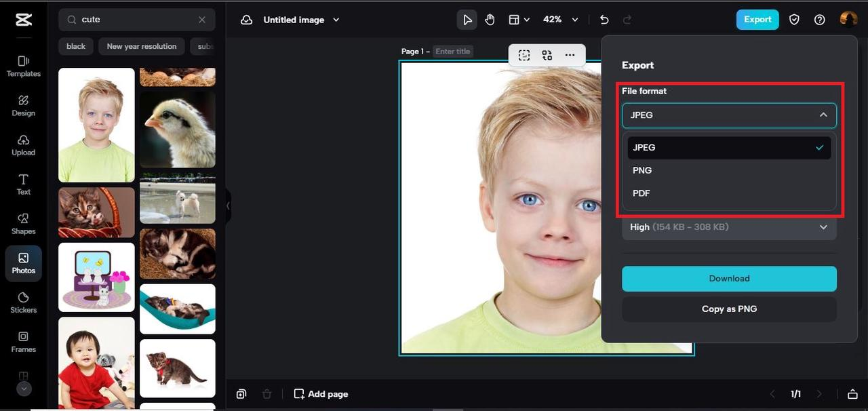The height and width of the screenshot is (411, 868).
Task: Collapse the JPEG file format dropdown
Action: coord(729,115)
